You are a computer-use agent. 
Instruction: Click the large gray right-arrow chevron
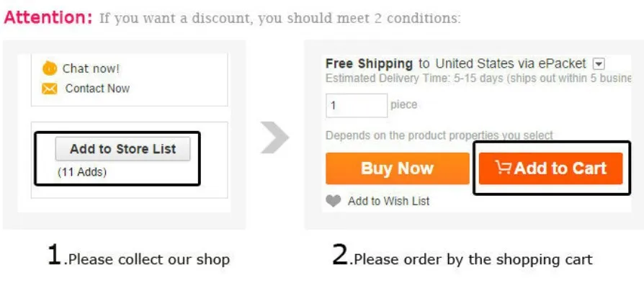tap(274, 138)
